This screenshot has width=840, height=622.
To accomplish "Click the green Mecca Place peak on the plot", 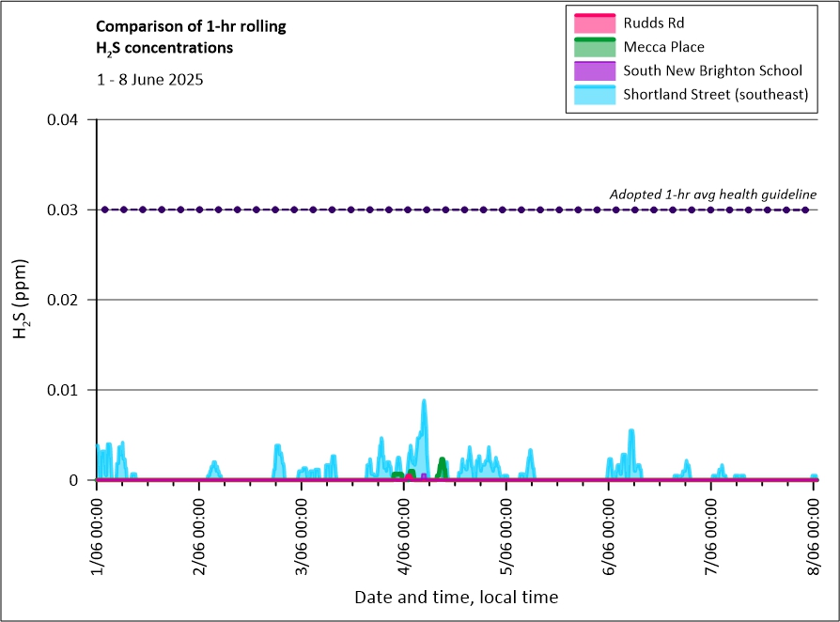I will point(442,462).
